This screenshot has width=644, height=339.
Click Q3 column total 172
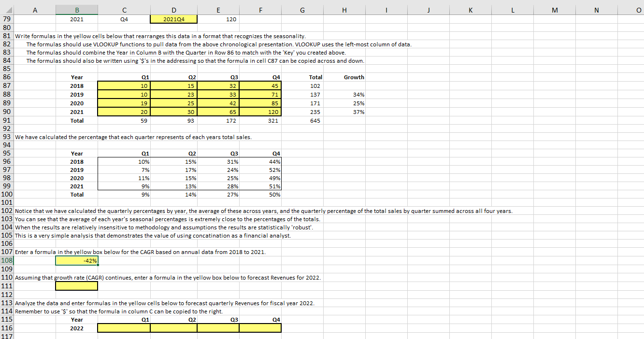tap(232, 121)
